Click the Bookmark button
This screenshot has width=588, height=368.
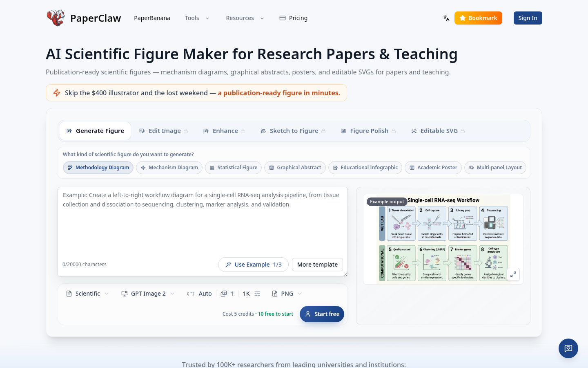pos(478,18)
